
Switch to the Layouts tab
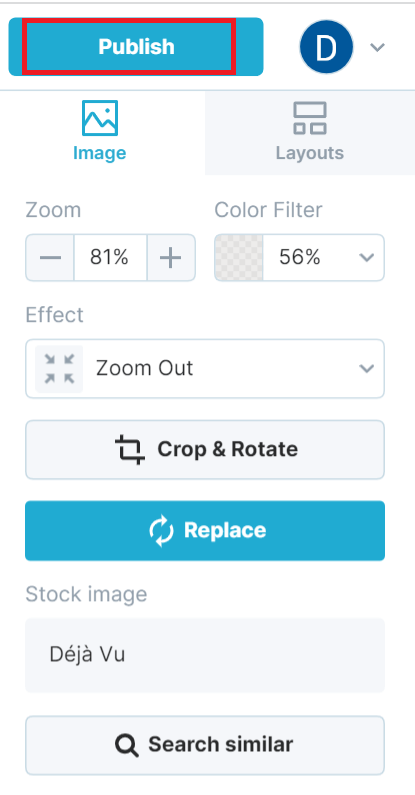click(310, 133)
